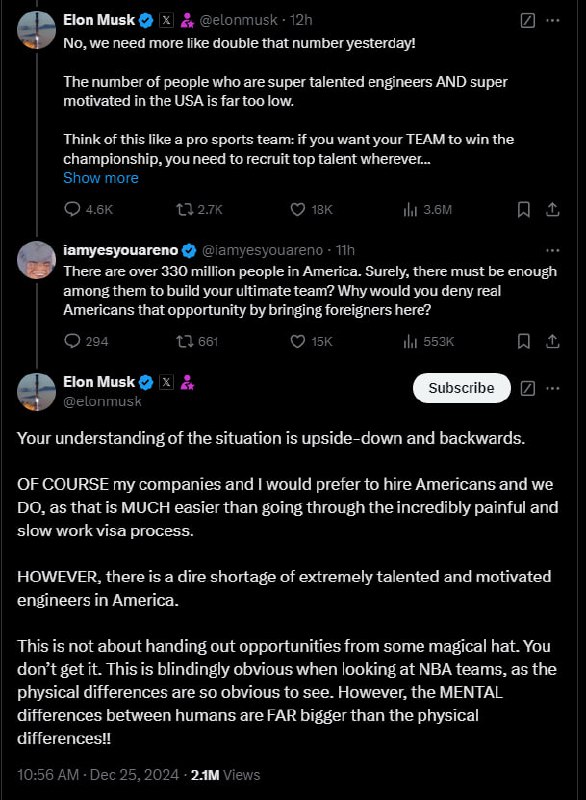The width and height of the screenshot is (586, 800).
Task: Share the top post
Action: click(553, 209)
